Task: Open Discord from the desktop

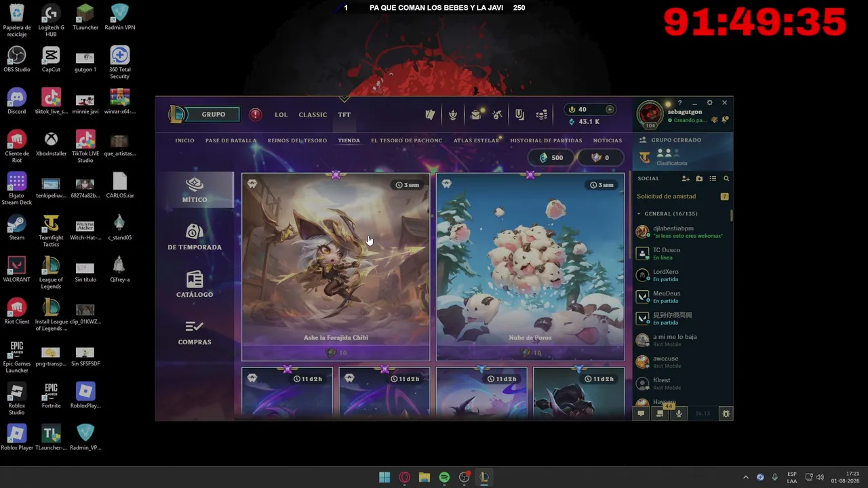Action: click(x=17, y=102)
